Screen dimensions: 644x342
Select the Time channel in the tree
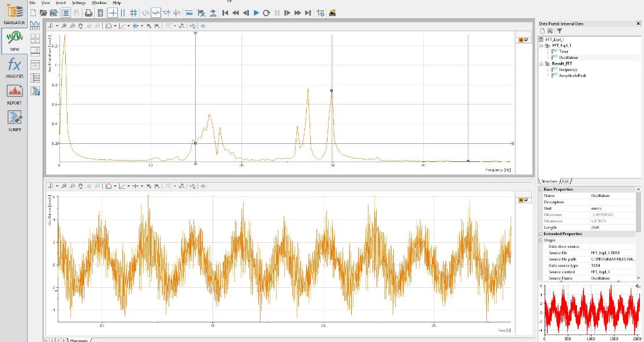(x=564, y=52)
